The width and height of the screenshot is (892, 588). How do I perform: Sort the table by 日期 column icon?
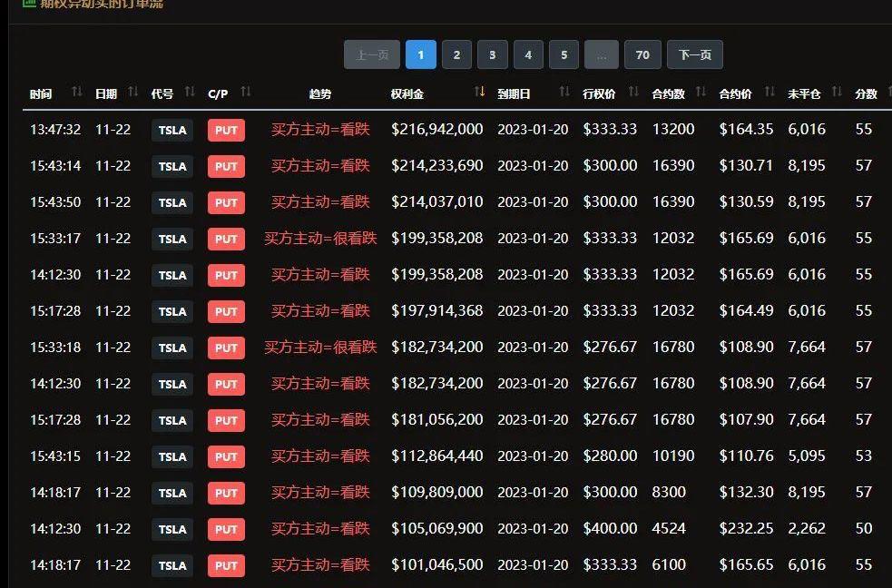[x=133, y=93]
